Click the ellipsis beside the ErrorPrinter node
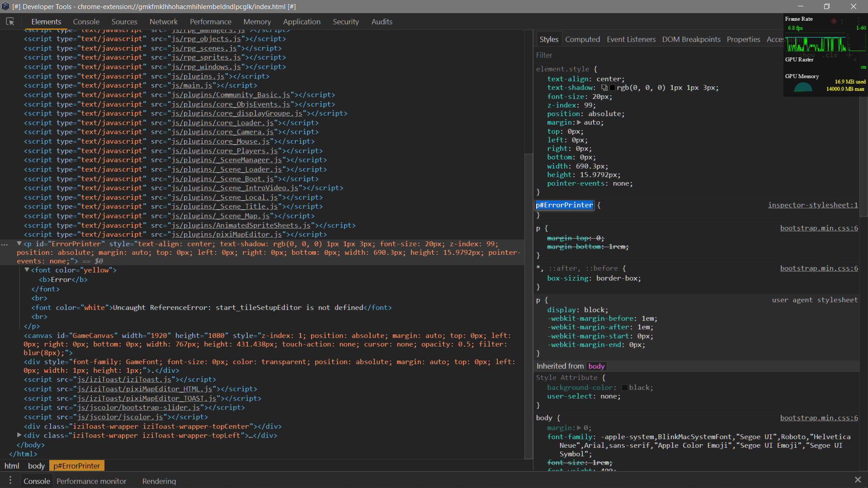The height and width of the screenshot is (488, 868). [x=5, y=244]
